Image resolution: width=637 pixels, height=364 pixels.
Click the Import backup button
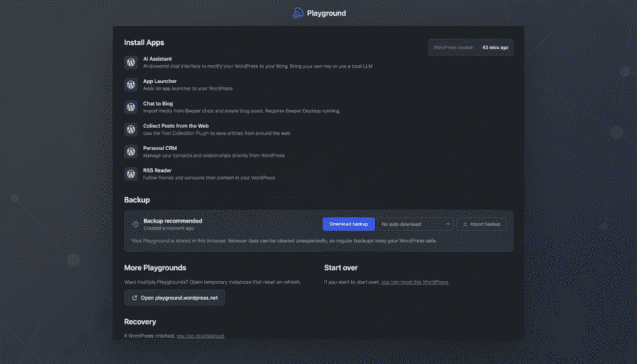(x=481, y=224)
